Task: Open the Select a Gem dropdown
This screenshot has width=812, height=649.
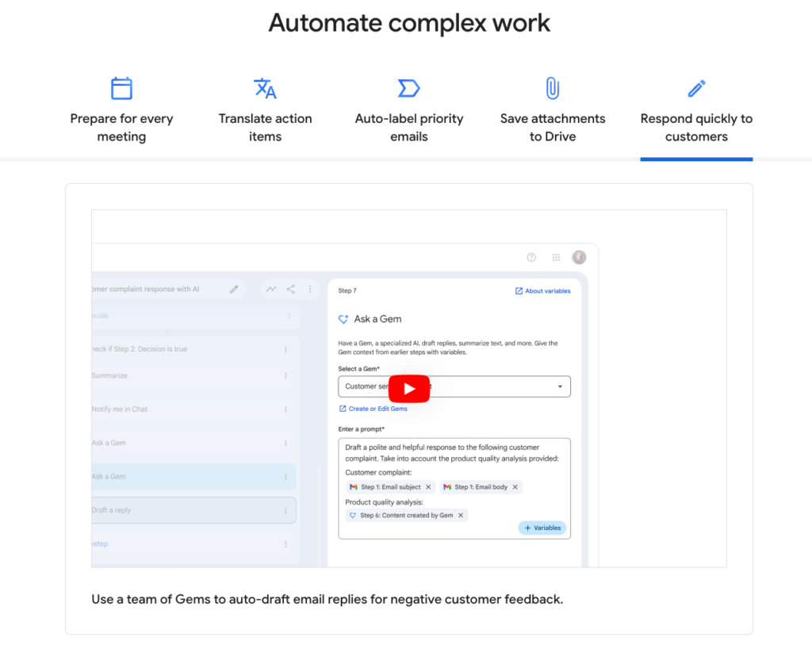Action: [562, 386]
